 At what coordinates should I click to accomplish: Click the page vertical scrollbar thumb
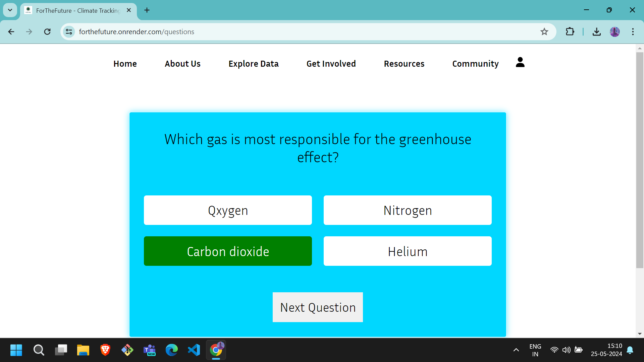tap(640, 160)
